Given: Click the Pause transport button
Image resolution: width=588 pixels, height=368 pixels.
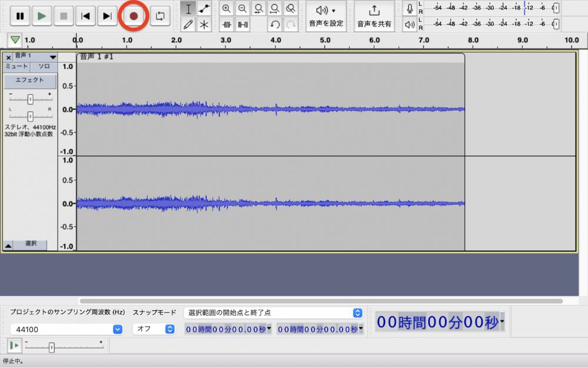Looking at the screenshot, I should (x=20, y=16).
